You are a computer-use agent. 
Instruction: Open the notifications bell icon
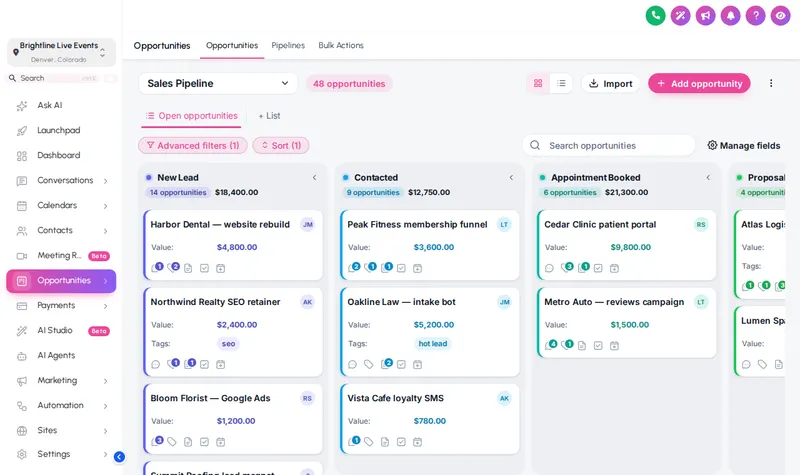click(x=730, y=16)
